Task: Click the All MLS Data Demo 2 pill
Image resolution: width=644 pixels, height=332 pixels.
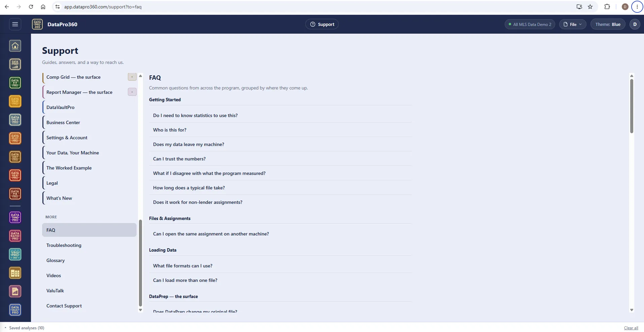Action: (530, 24)
